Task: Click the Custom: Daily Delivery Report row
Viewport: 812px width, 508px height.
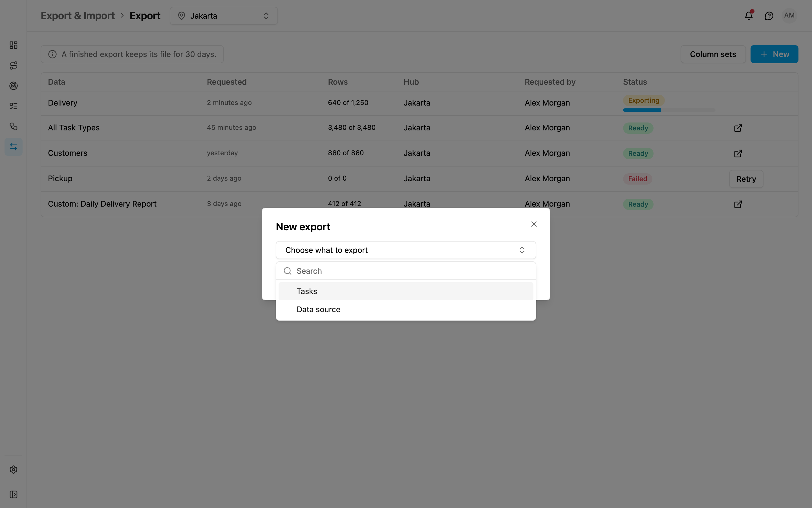Action: pyautogui.click(x=419, y=204)
